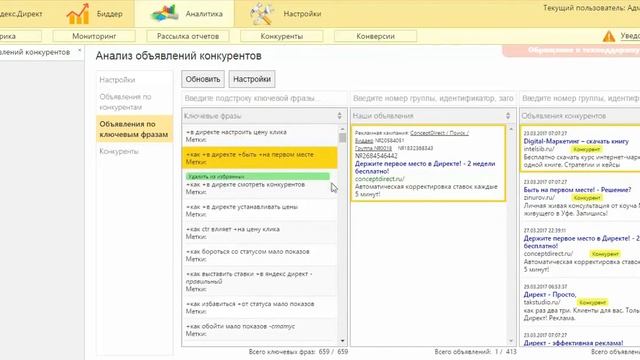Click the orange warning notification icon
This screenshot has height=360, width=640.
609,36
